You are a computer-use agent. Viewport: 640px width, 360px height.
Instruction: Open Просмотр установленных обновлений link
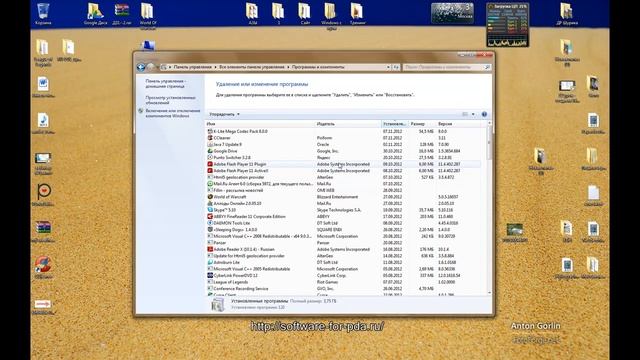coord(171,100)
